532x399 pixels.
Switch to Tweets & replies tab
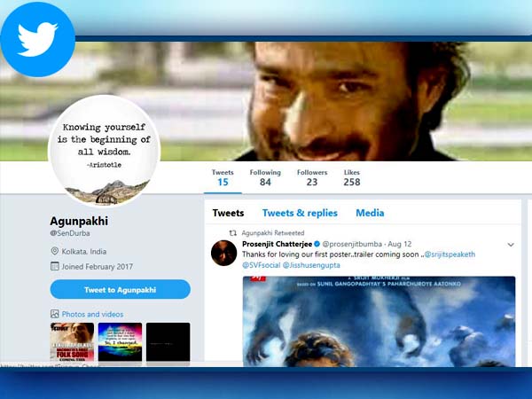click(x=300, y=213)
